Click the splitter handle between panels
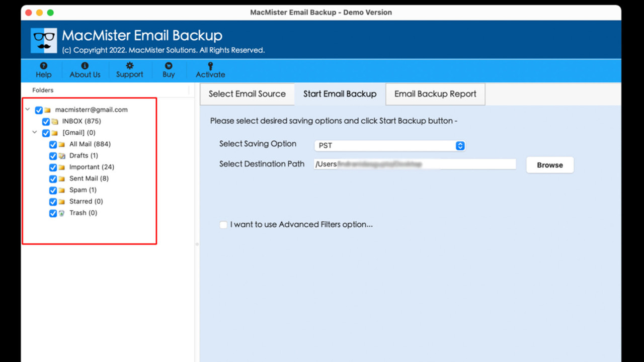 click(x=197, y=244)
